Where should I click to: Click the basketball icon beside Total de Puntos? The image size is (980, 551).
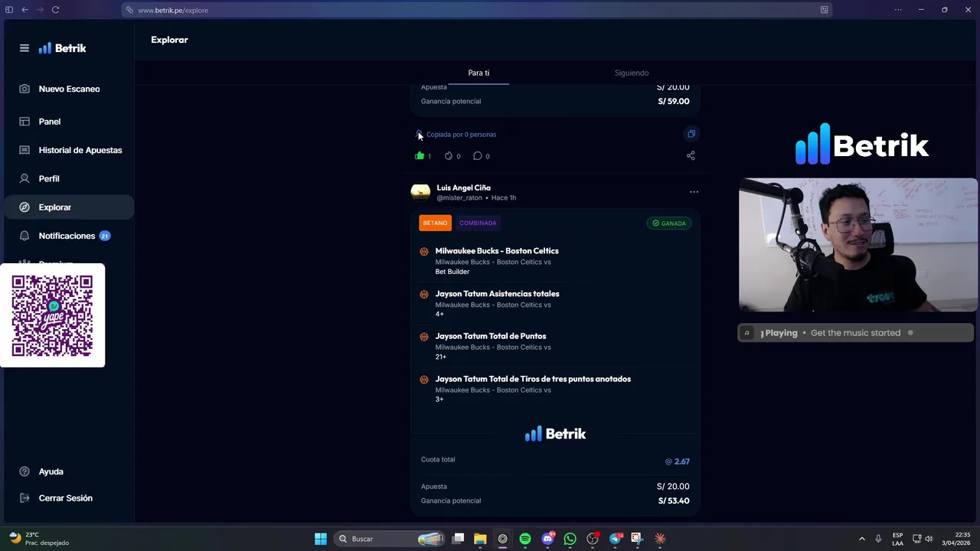tap(424, 337)
